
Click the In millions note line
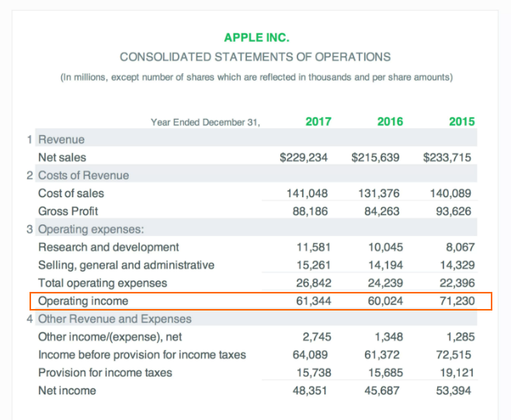click(256, 77)
